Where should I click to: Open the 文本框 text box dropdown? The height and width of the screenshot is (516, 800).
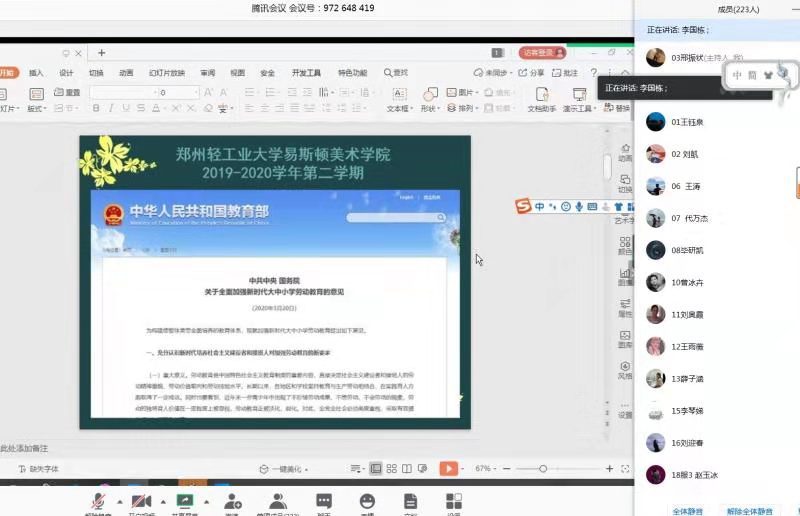pos(398,108)
